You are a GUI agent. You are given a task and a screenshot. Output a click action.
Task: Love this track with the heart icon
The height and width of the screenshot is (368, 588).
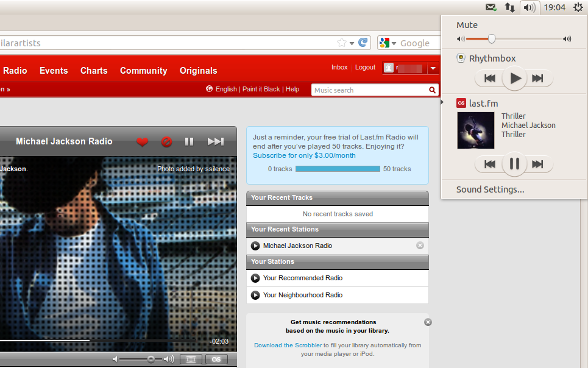pos(142,141)
